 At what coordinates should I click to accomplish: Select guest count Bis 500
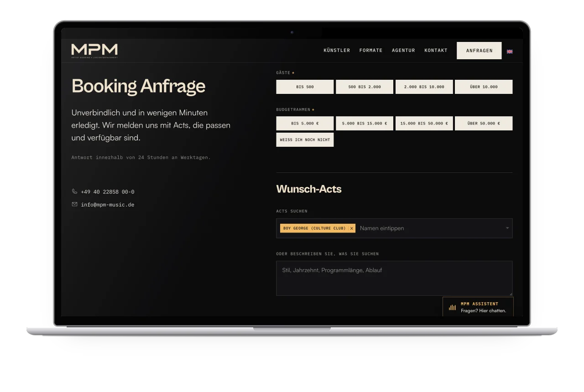(x=305, y=87)
